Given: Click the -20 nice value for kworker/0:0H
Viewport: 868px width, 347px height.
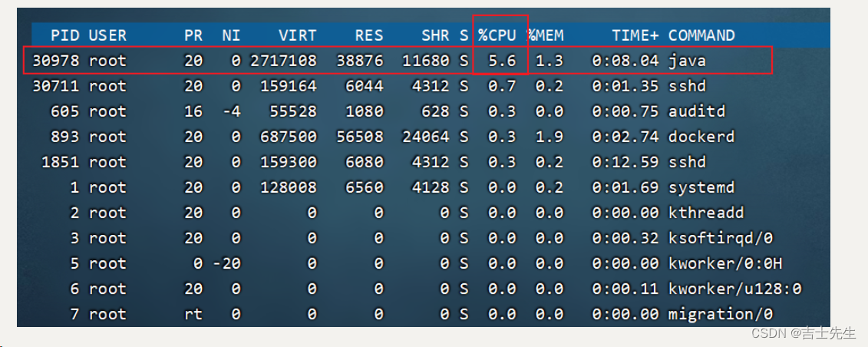Looking at the screenshot, I should [x=227, y=264].
